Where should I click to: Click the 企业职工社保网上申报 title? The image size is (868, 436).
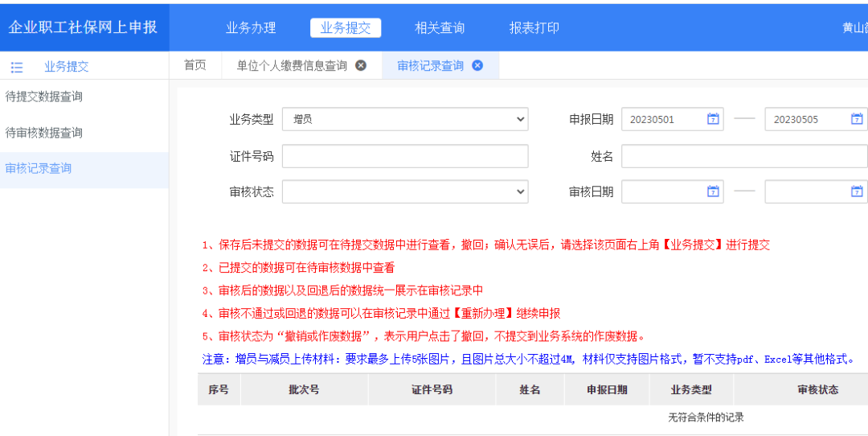click(83, 27)
